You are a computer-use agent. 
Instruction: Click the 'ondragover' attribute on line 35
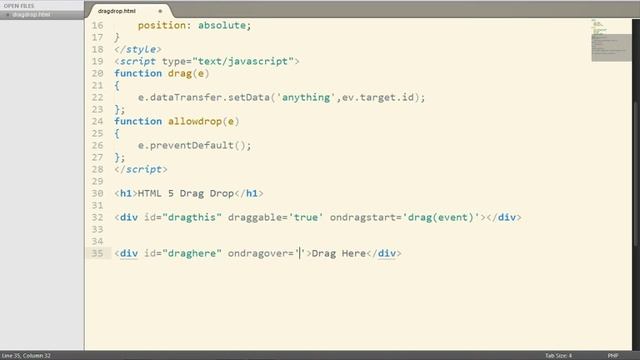pyautogui.click(x=258, y=253)
